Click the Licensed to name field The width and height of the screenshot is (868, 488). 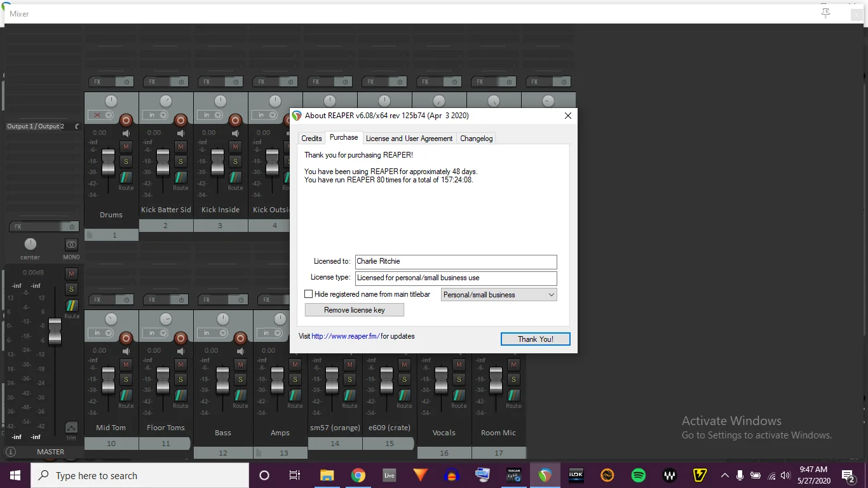456,261
